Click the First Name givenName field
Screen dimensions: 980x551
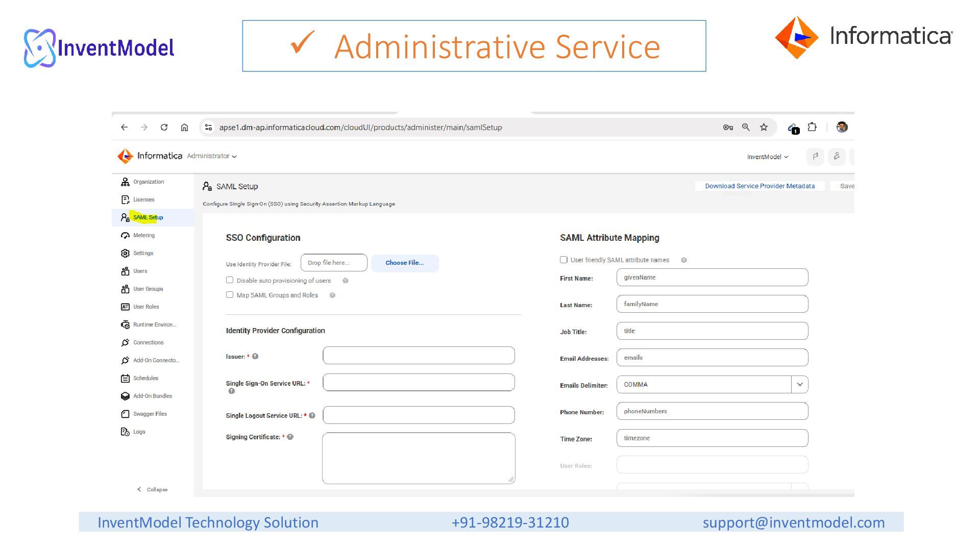(712, 278)
